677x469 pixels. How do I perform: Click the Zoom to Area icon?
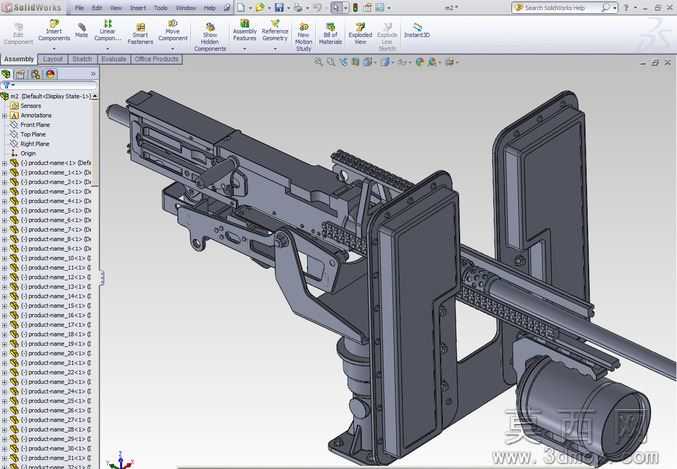[x=331, y=62]
